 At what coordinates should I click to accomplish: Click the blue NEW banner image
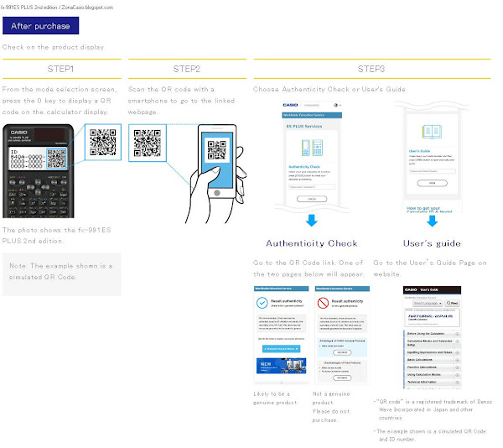[282, 366]
